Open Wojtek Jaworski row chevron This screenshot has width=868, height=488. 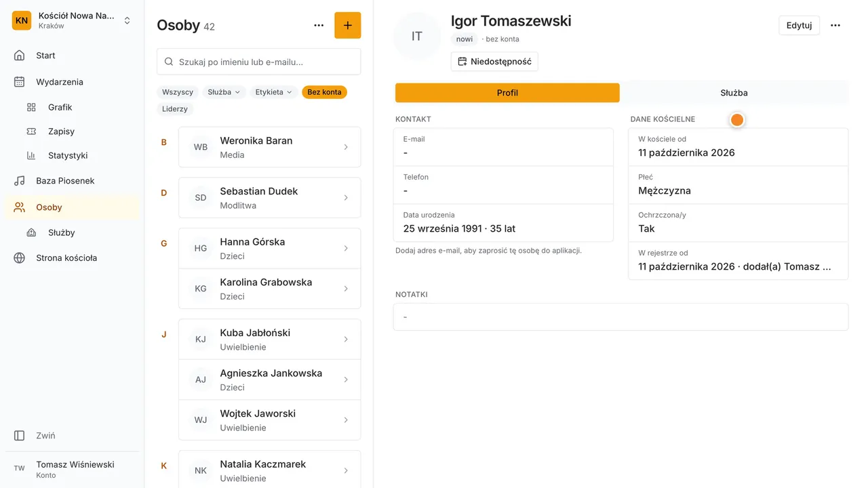(x=346, y=420)
